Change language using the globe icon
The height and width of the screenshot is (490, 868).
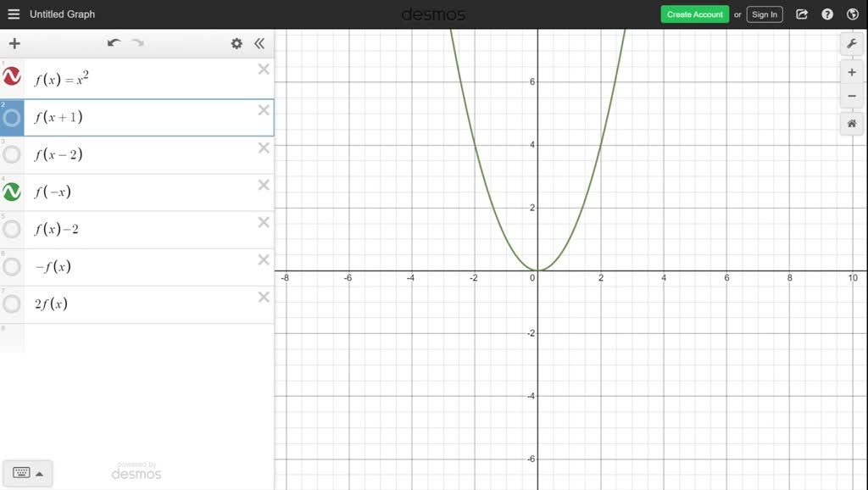852,14
